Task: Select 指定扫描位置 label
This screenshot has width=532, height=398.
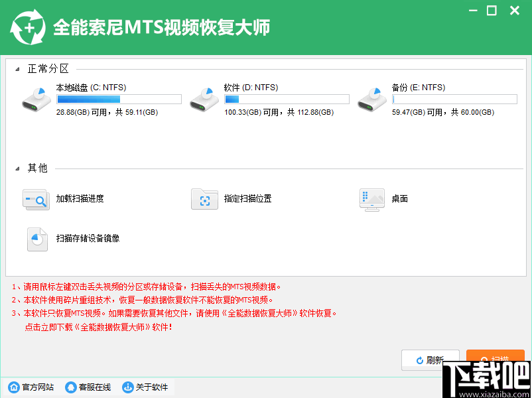Action: (x=247, y=199)
